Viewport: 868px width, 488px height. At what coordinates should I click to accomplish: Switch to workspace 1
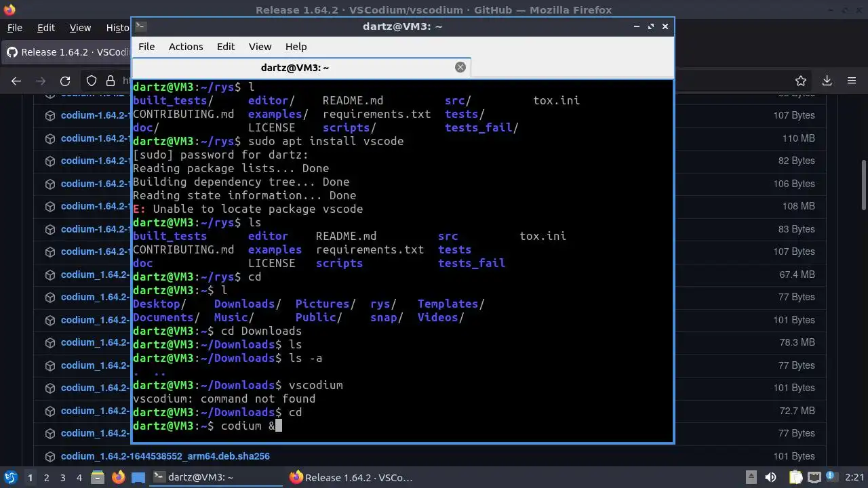pos(30,477)
